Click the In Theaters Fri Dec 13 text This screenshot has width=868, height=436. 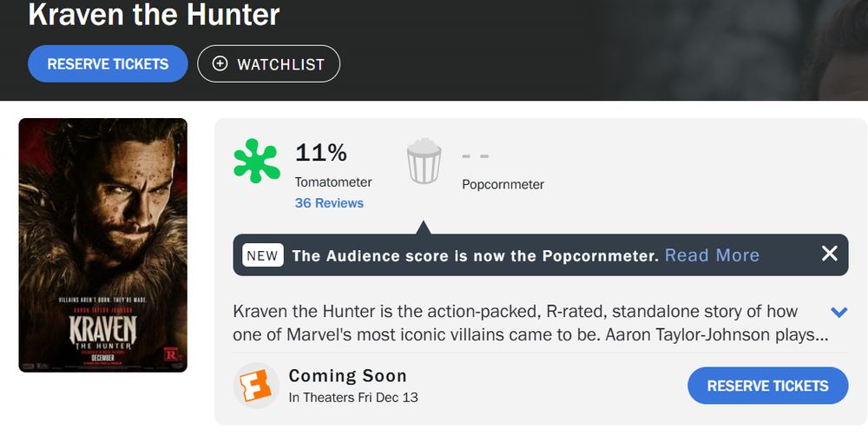[x=353, y=398]
